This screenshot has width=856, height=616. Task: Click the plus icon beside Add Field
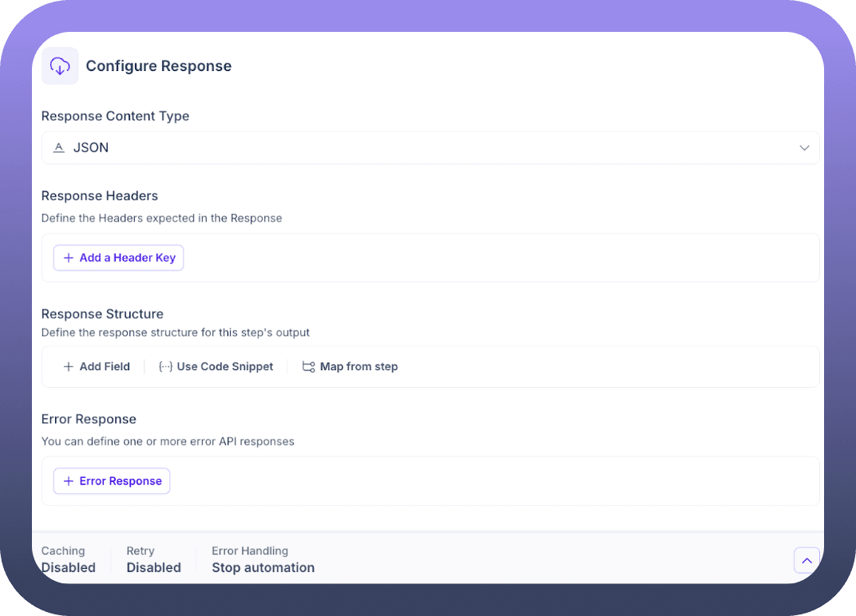pos(69,367)
